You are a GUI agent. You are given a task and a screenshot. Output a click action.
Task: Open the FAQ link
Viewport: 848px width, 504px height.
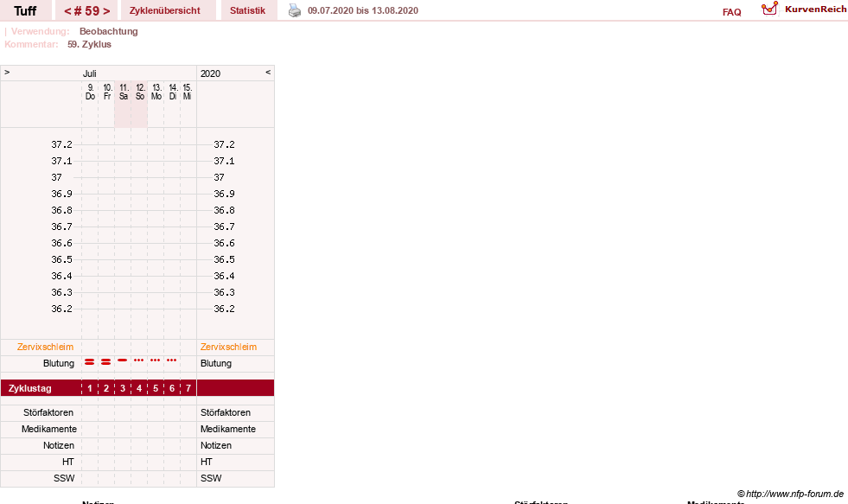731,12
